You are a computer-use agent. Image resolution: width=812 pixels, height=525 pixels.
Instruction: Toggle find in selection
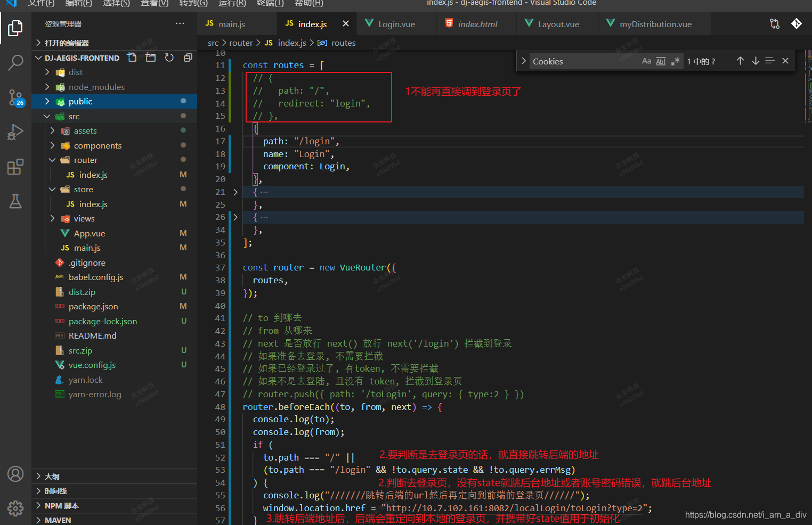[770, 61]
